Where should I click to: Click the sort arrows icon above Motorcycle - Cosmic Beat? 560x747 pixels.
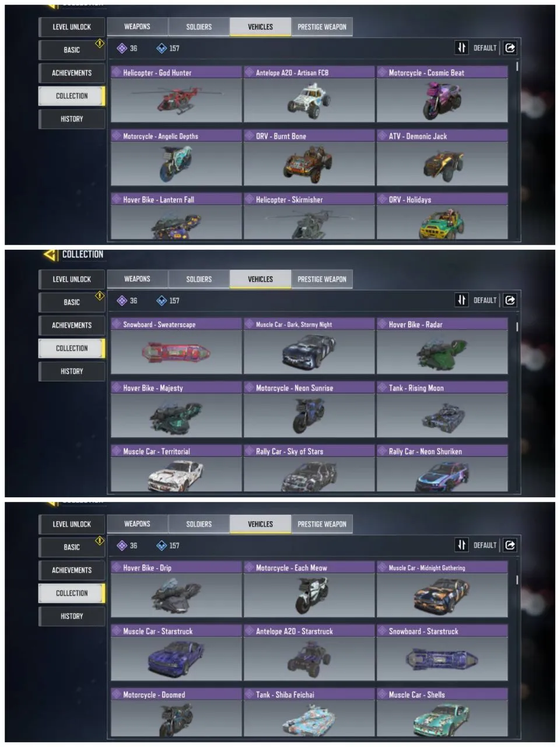coord(461,48)
